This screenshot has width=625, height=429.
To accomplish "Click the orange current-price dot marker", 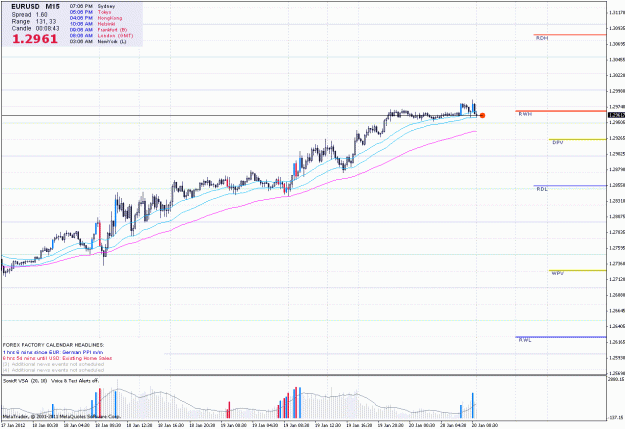I will (482, 116).
